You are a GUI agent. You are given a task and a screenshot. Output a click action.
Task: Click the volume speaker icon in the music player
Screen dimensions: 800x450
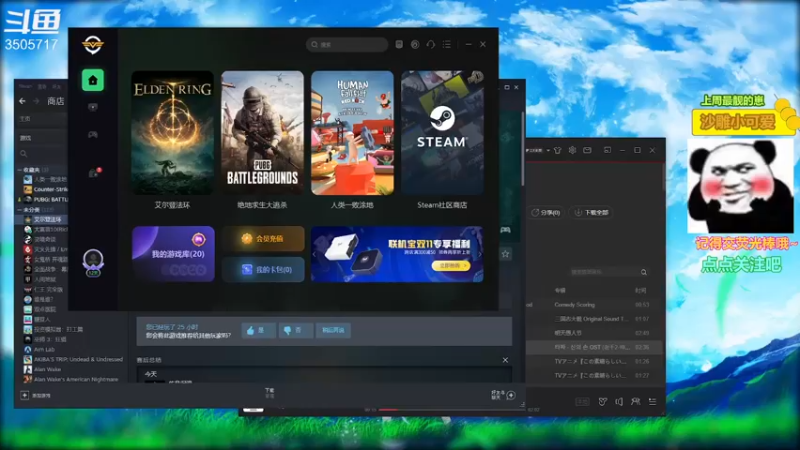coord(619,402)
